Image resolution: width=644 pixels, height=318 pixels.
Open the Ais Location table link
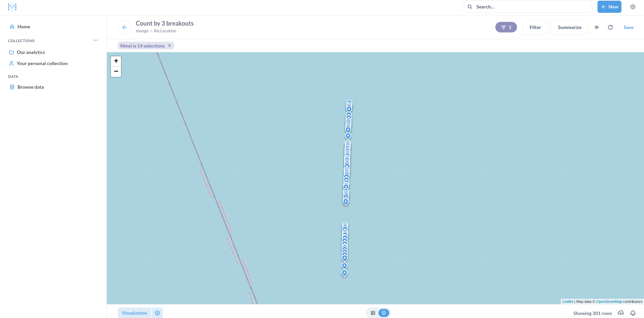tap(165, 31)
